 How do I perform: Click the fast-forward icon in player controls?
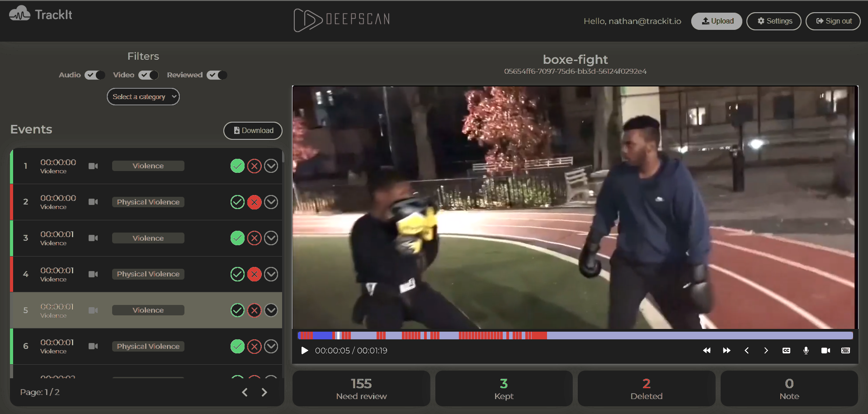click(726, 351)
